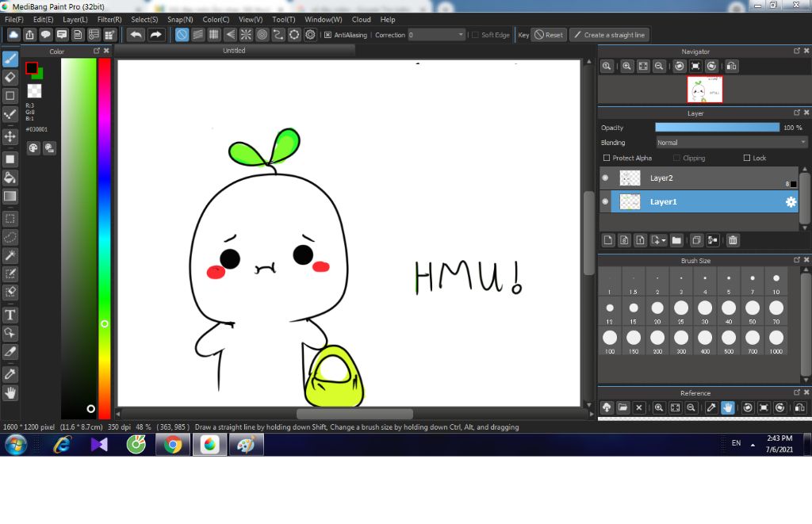Click the EN language indicator

coord(736,443)
